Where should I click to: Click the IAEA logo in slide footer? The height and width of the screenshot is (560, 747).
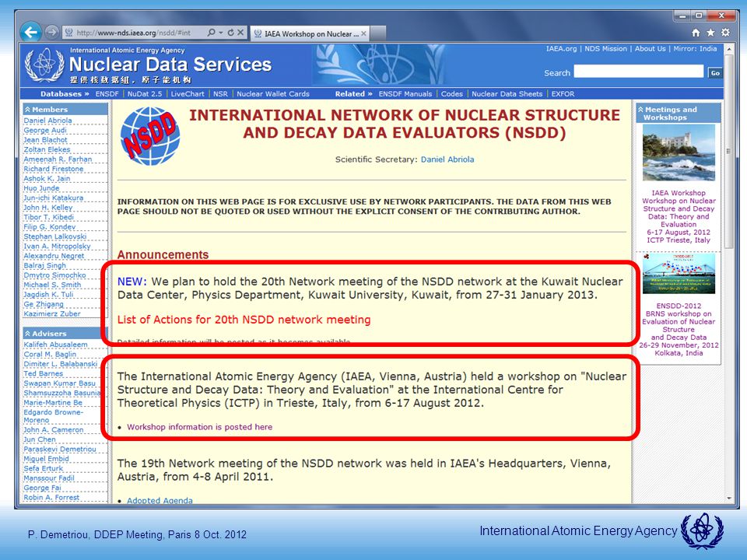[x=702, y=530]
